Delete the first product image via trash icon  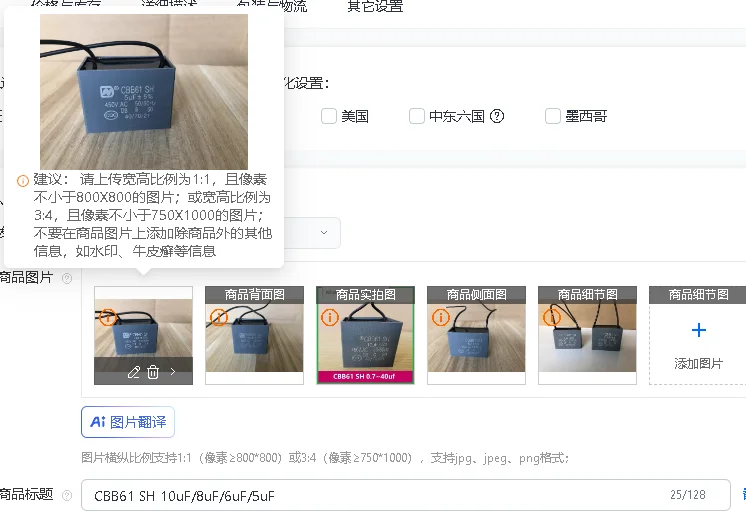pyautogui.click(x=153, y=372)
